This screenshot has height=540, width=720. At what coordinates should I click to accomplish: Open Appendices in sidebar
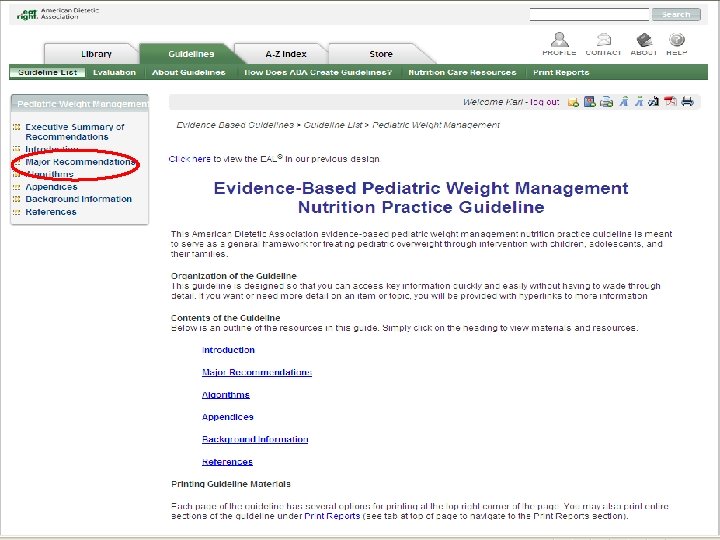coord(51,187)
